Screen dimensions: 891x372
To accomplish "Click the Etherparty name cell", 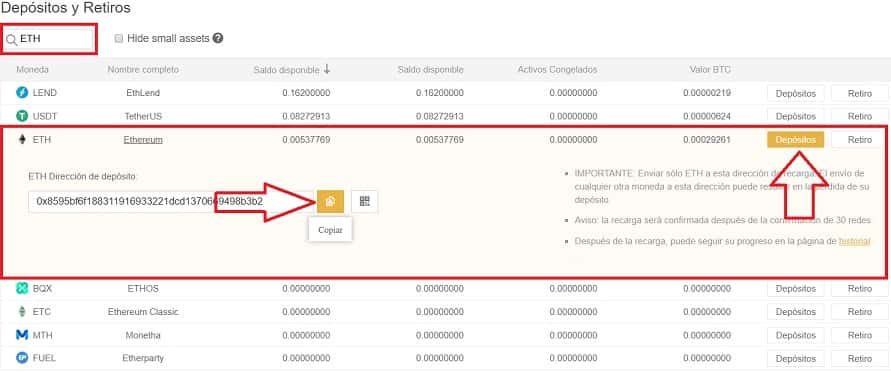I will [143, 358].
